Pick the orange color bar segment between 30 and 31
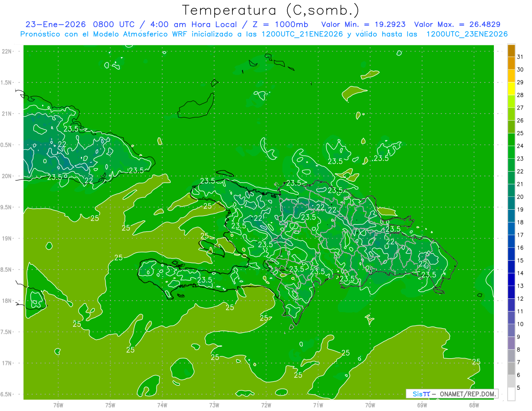This screenshot has width=532, height=411. point(511,63)
